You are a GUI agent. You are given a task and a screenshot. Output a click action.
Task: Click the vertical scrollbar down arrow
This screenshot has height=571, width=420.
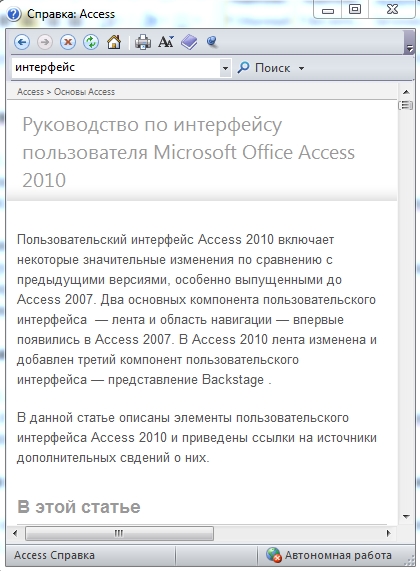click(406, 516)
